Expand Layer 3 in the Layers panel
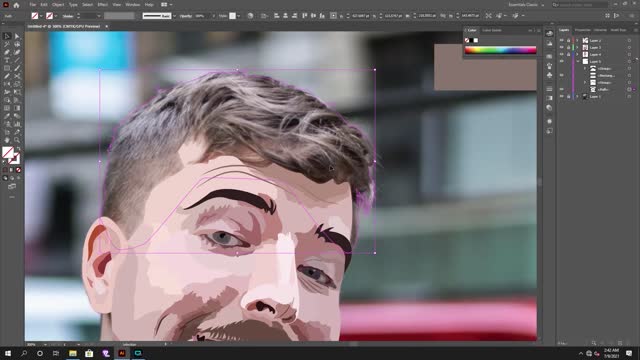The width and height of the screenshot is (640, 360). 578,47
